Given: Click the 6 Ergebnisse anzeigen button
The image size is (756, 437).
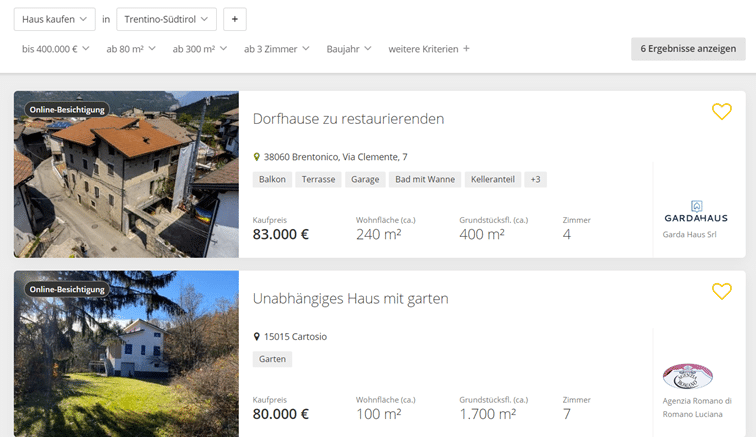Looking at the screenshot, I should [x=688, y=48].
